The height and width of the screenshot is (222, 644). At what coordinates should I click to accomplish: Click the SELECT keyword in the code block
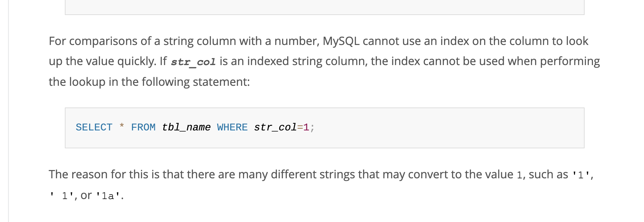(94, 127)
